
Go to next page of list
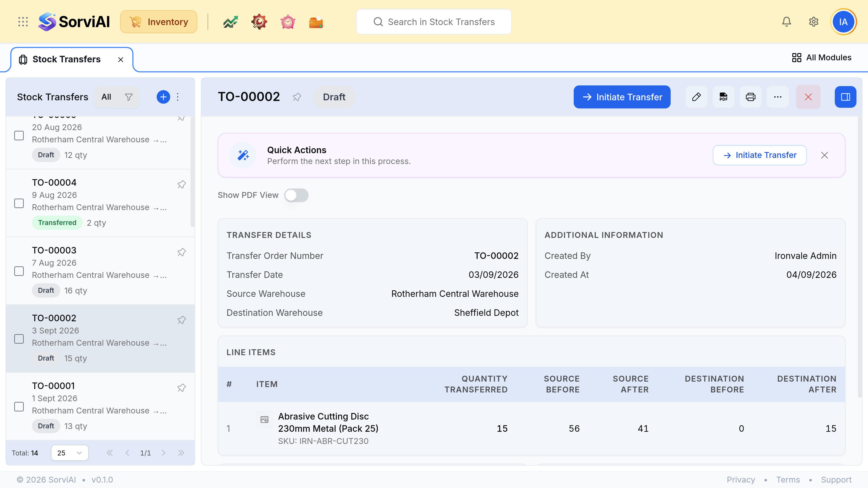(x=163, y=453)
